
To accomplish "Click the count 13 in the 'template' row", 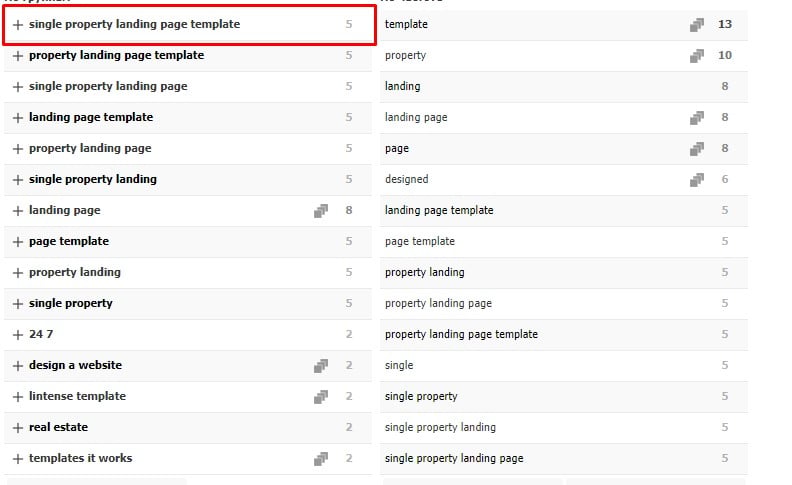I will click(724, 24).
